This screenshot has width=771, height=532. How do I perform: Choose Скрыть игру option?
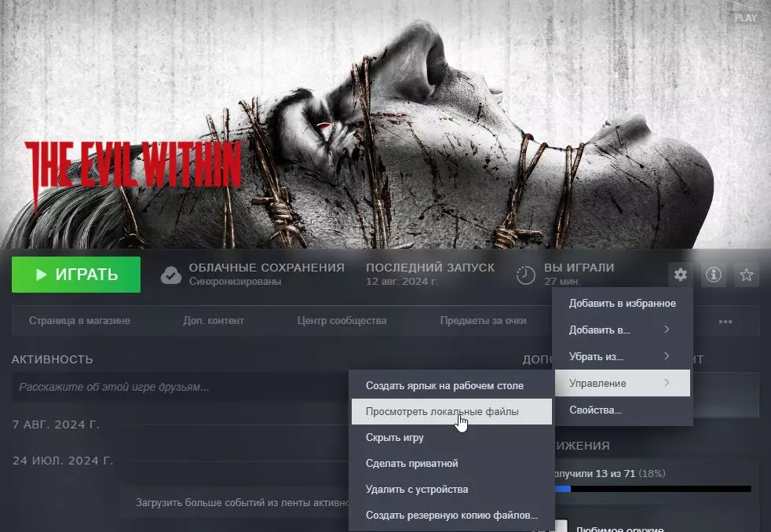[x=451, y=437]
